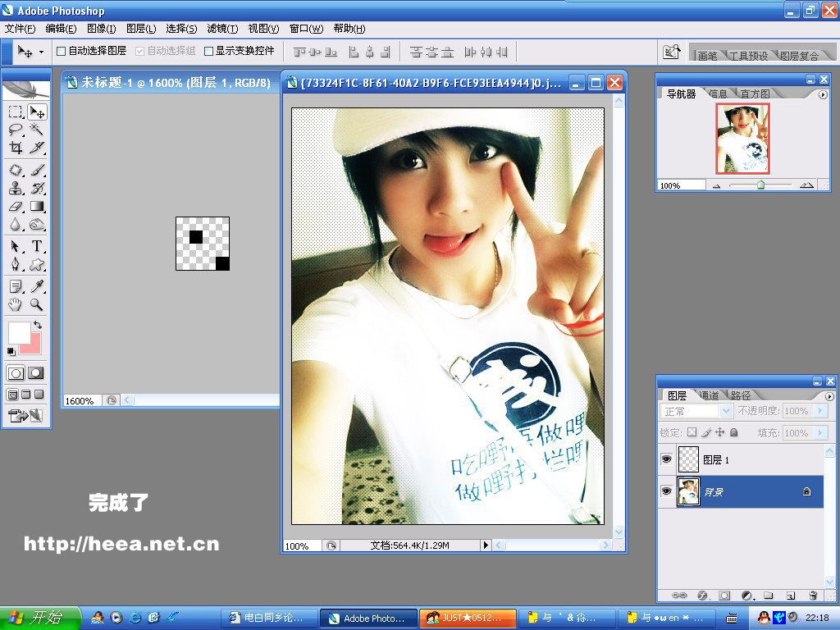Viewport: 840px width, 630px height.
Task: Activate the Zoom magnifier tool
Action: (37, 304)
